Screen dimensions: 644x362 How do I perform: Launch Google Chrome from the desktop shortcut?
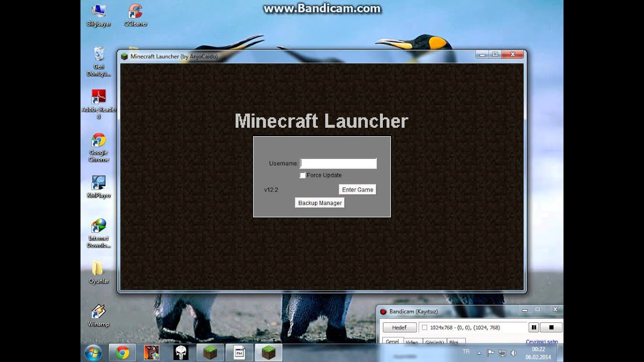click(x=99, y=147)
